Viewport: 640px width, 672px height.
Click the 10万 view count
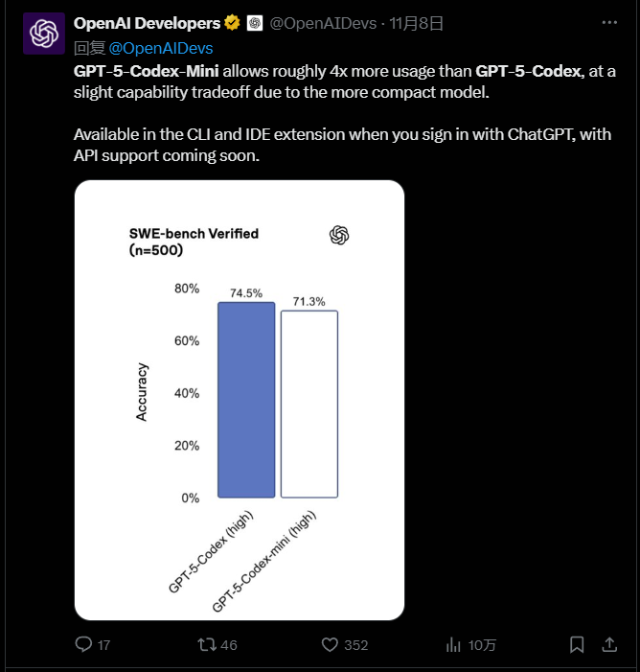(482, 645)
